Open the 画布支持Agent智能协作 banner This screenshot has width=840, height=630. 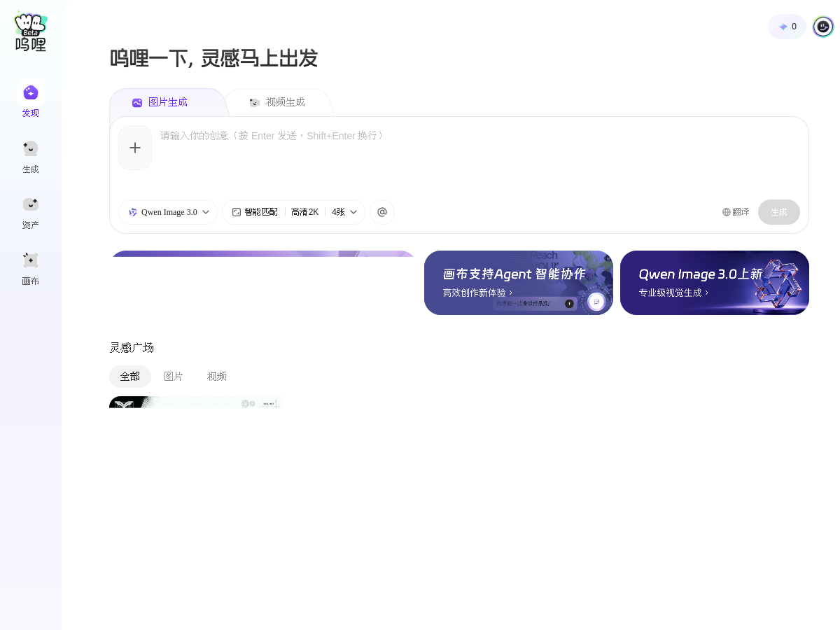click(519, 283)
